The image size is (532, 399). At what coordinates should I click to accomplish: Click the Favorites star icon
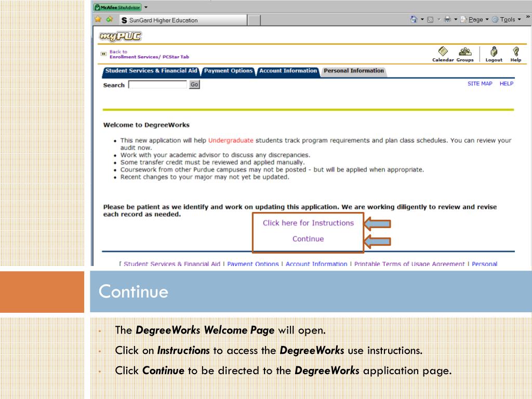point(98,19)
